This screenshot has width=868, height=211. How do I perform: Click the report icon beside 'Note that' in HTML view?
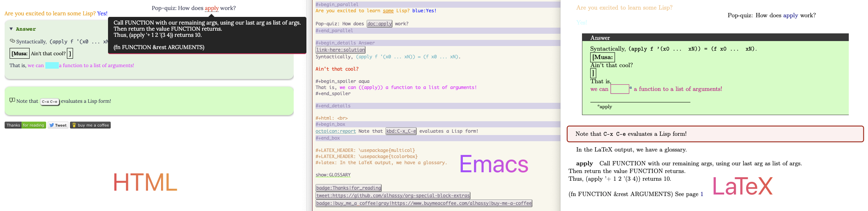click(12, 101)
